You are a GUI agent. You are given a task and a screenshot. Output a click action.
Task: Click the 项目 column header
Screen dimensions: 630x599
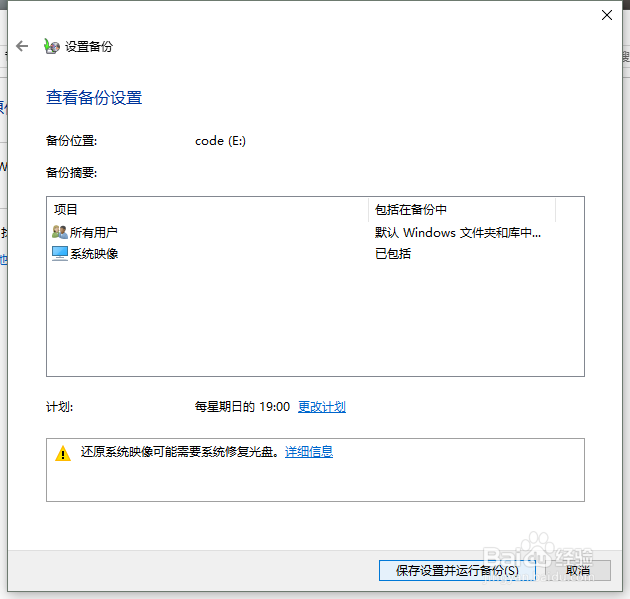point(208,209)
